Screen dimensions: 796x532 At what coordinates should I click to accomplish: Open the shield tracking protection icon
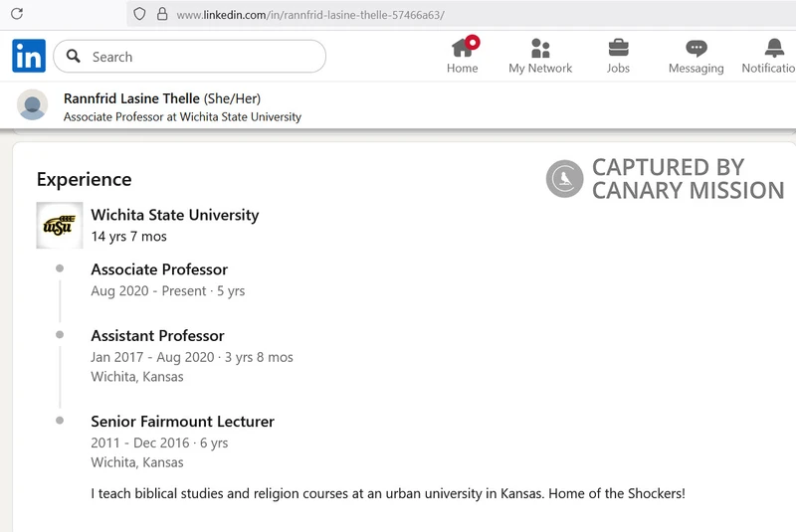[x=139, y=14]
